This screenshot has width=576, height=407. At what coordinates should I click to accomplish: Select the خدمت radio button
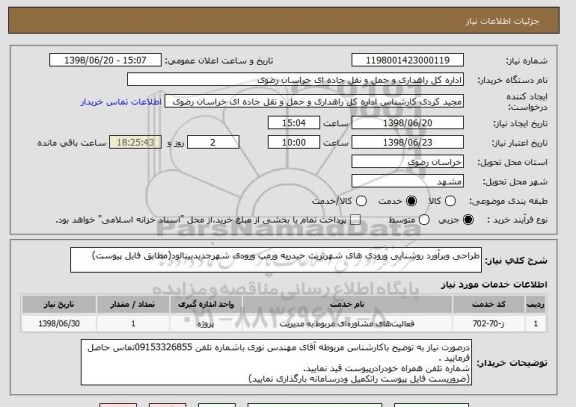tap(411, 201)
